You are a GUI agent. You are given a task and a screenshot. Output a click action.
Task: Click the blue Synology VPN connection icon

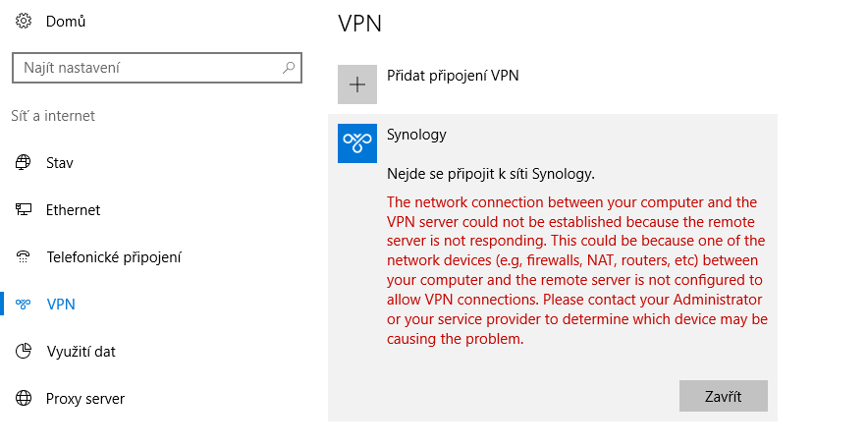coord(357,143)
